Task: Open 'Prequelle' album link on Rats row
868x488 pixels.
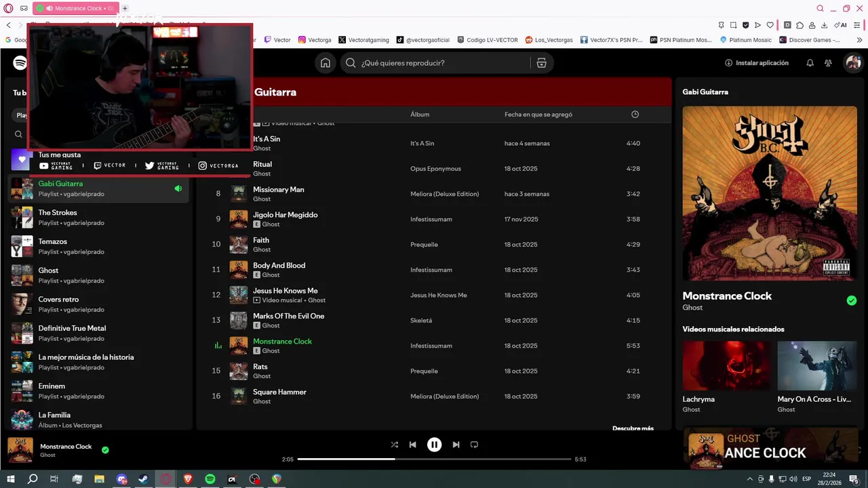Action: point(424,371)
